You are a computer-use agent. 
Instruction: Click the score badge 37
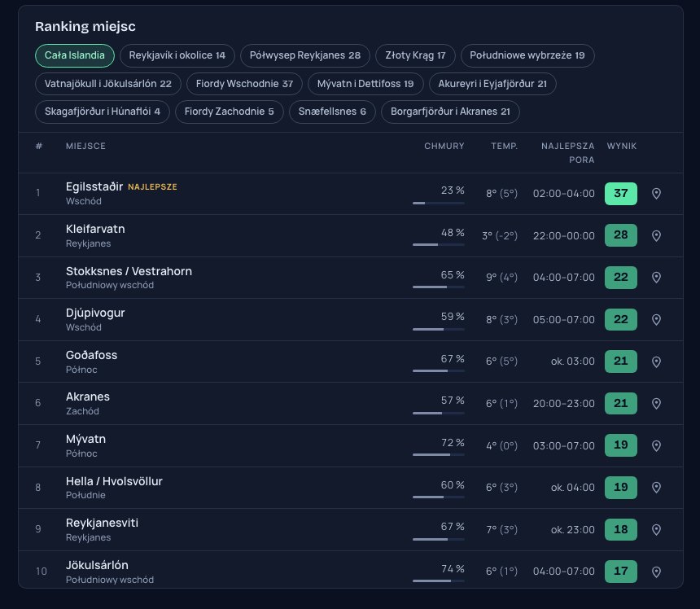click(620, 193)
